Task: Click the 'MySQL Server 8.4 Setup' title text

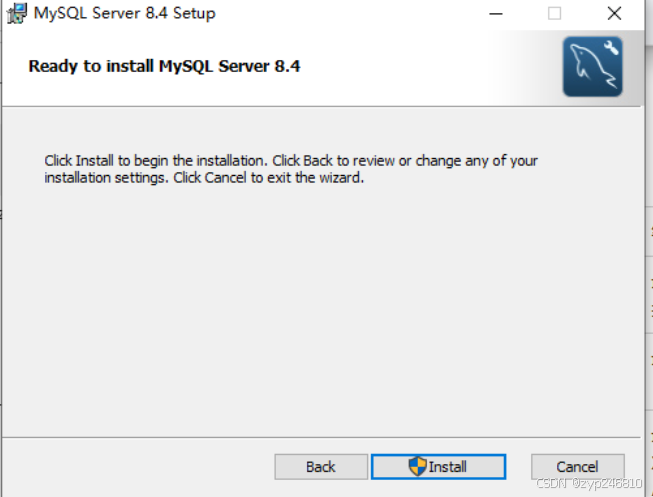Action: pos(125,13)
